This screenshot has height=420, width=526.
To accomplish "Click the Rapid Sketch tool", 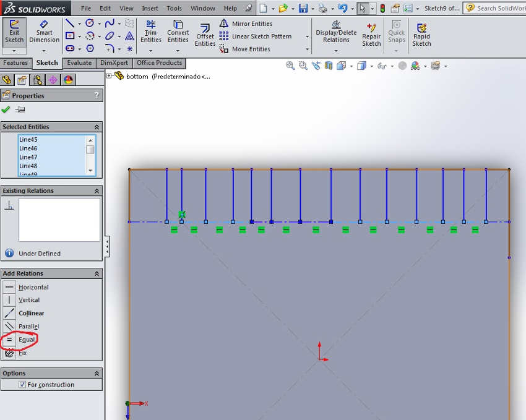I will click(421, 35).
